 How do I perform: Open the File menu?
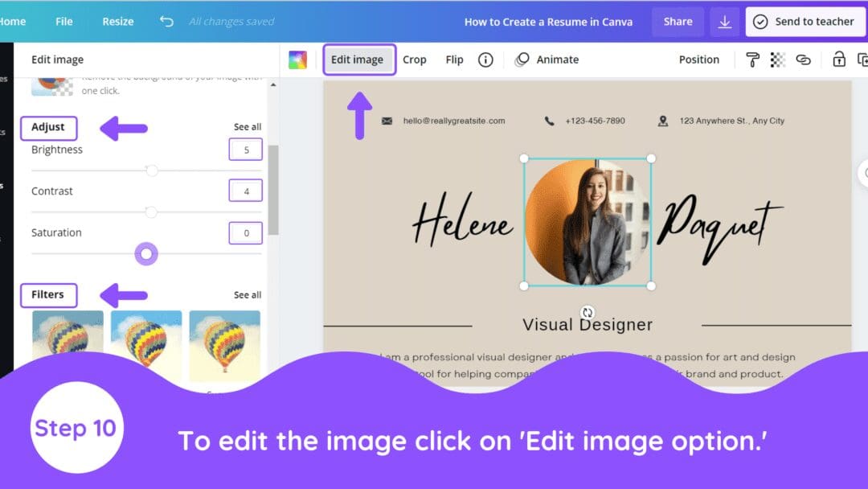point(63,22)
